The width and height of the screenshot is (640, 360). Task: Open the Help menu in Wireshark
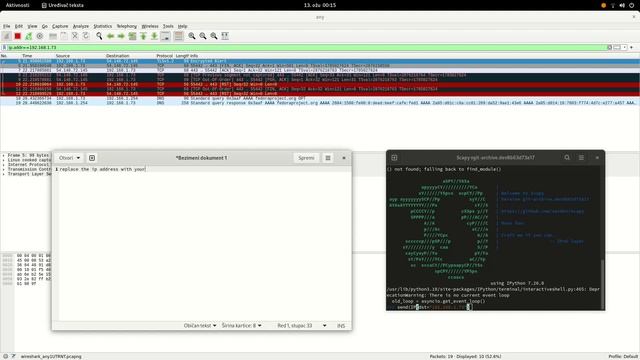click(182, 26)
